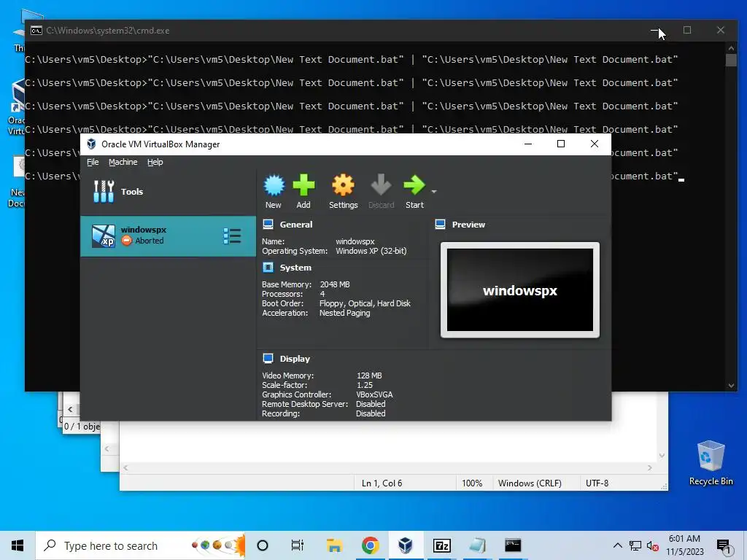Open the windowspx machine menu list icon
The width and height of the screenshot is (747, 560).
pyautogui.click(x=232, y=236)
